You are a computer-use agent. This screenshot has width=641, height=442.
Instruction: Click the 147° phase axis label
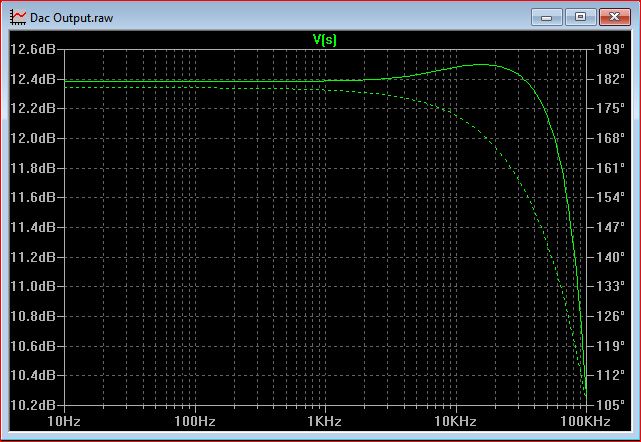tap(611, 227)
